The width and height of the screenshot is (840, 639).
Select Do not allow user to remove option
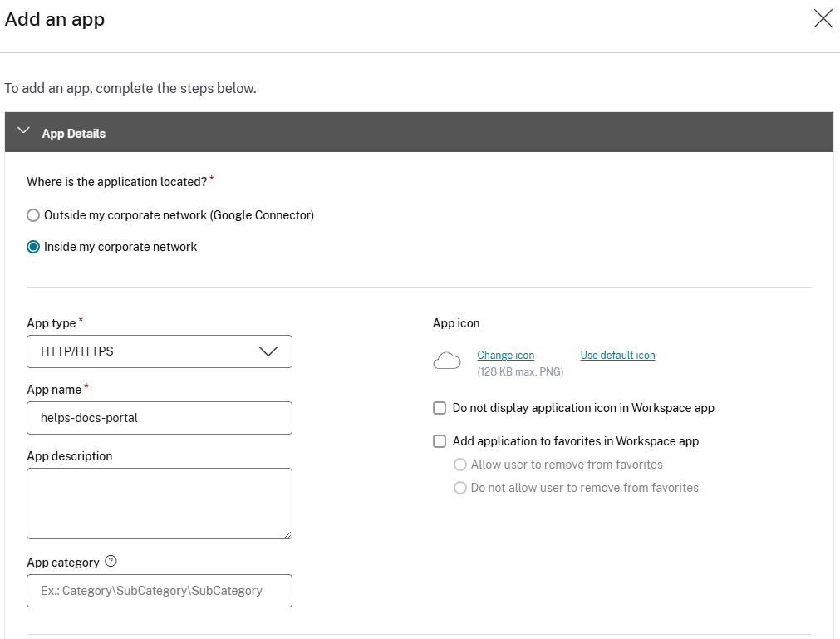click(x=460, y=488)
